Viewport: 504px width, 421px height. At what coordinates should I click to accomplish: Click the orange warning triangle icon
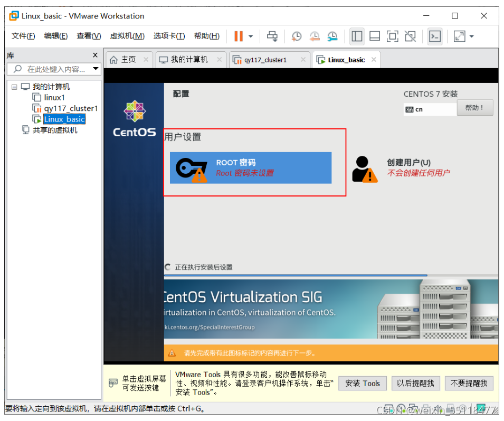172,353
